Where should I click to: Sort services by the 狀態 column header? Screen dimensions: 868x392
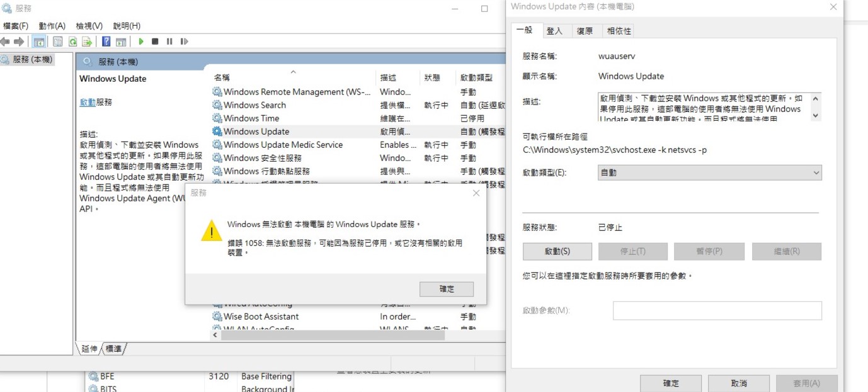pyautogui.click(x=432, y=77)
